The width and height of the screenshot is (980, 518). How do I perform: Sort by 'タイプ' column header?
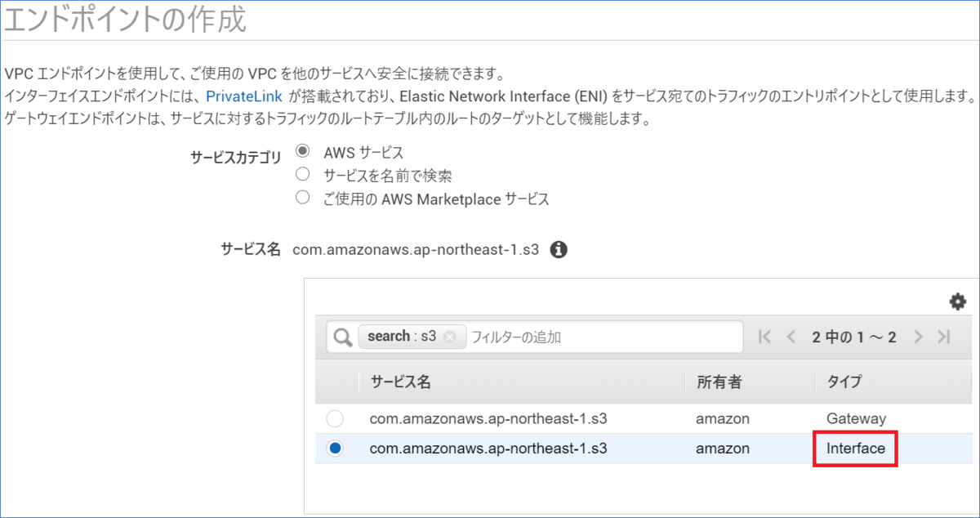844,382
